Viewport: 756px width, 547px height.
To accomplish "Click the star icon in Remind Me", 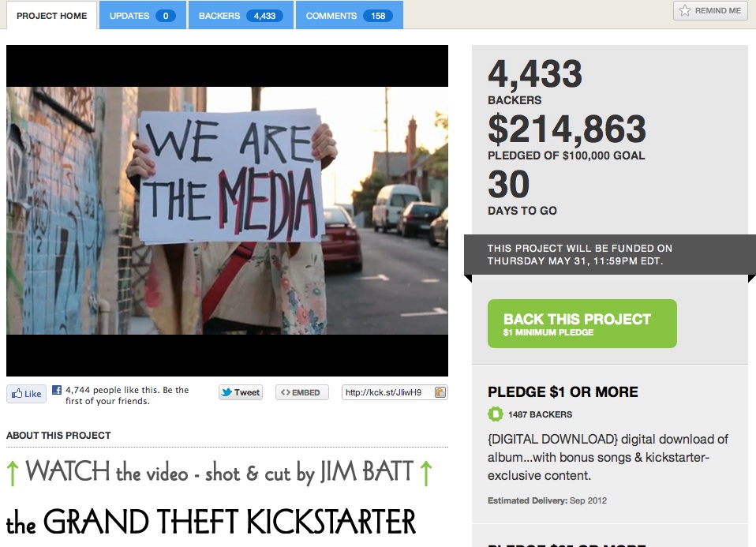I will 685,10.
